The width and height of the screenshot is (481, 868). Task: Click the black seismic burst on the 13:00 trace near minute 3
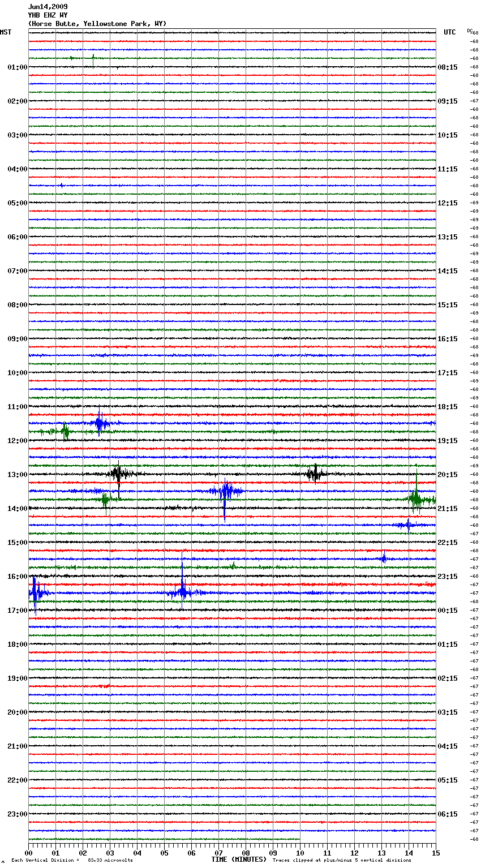tap(119, 474)
